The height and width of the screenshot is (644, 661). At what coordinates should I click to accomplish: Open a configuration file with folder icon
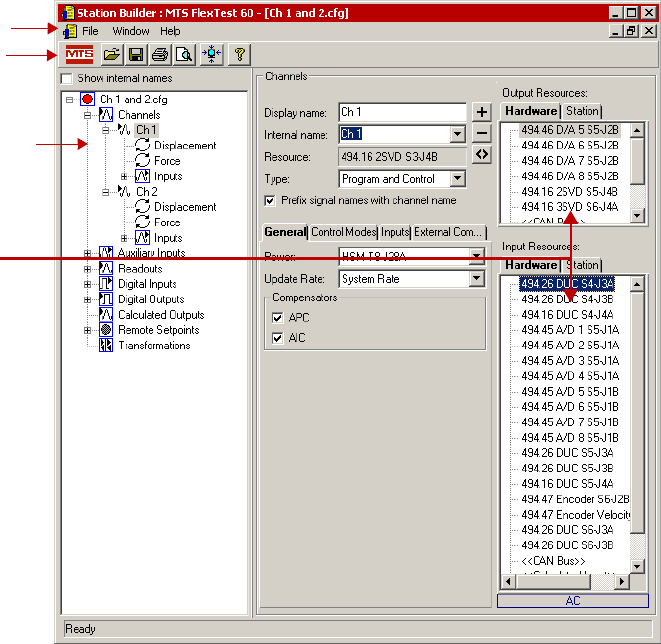[x=112, y=54]
